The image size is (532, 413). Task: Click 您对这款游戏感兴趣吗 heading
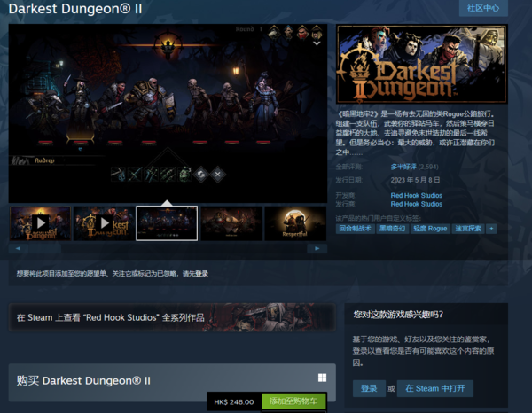pyautogui.click(x=398, y=315)
